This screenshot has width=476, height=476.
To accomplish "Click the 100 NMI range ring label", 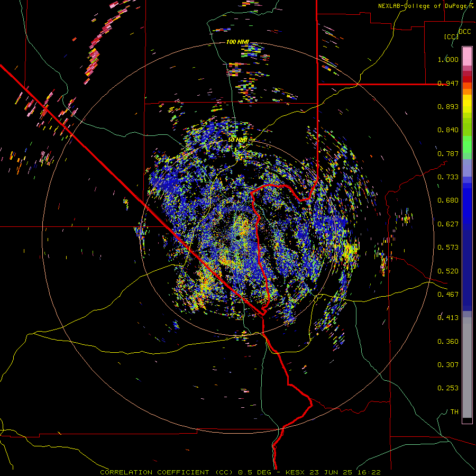I will coord(237,42).
